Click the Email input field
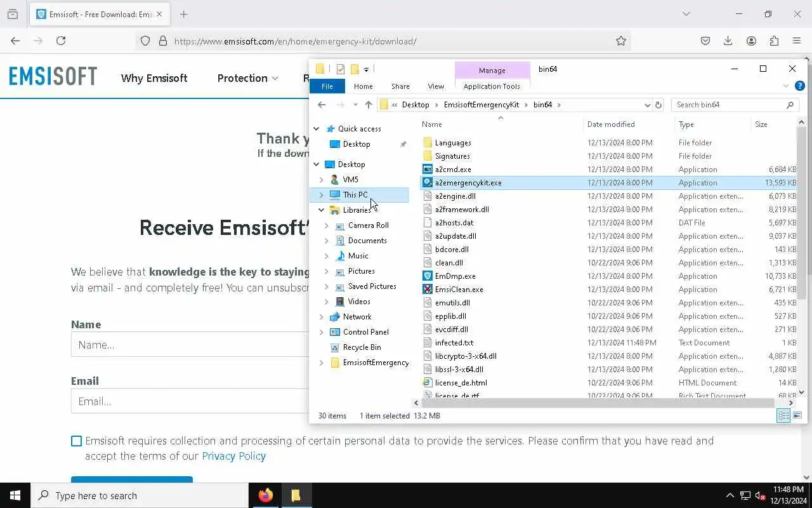The height and width of the screenshot is (508, 812). (190, 401)
